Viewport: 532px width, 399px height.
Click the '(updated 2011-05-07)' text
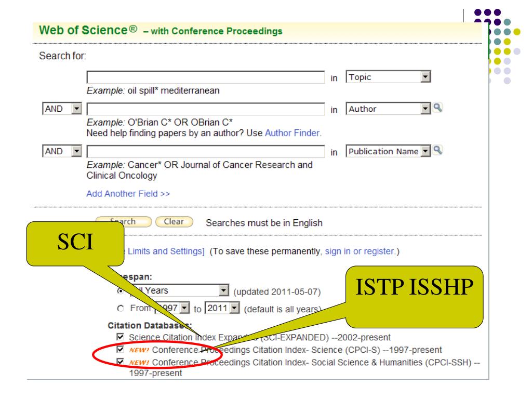tap(277, 292)
